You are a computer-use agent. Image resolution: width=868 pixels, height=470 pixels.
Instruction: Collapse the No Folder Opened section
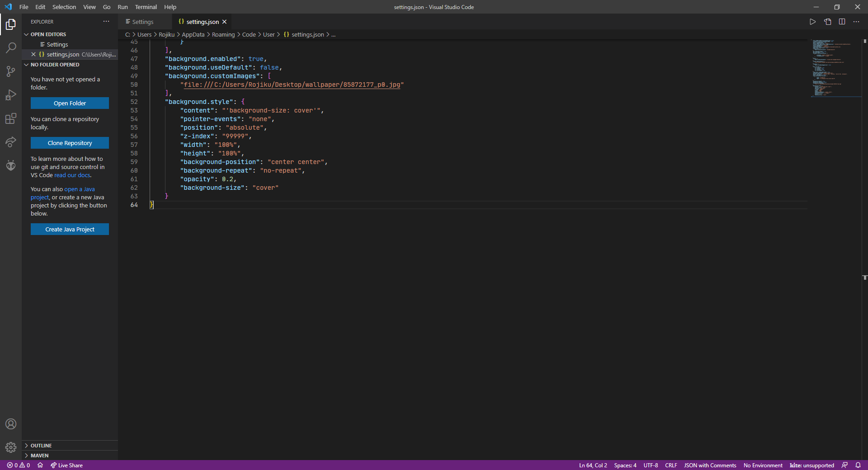point(70,65)
